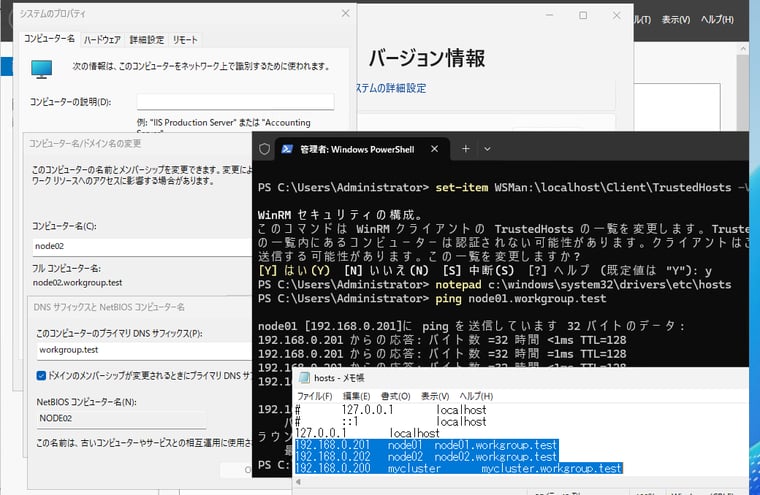Edit the primary DNS suffix field workgroup.test
The height and width of the screenshot is (495, 760).
144,350
